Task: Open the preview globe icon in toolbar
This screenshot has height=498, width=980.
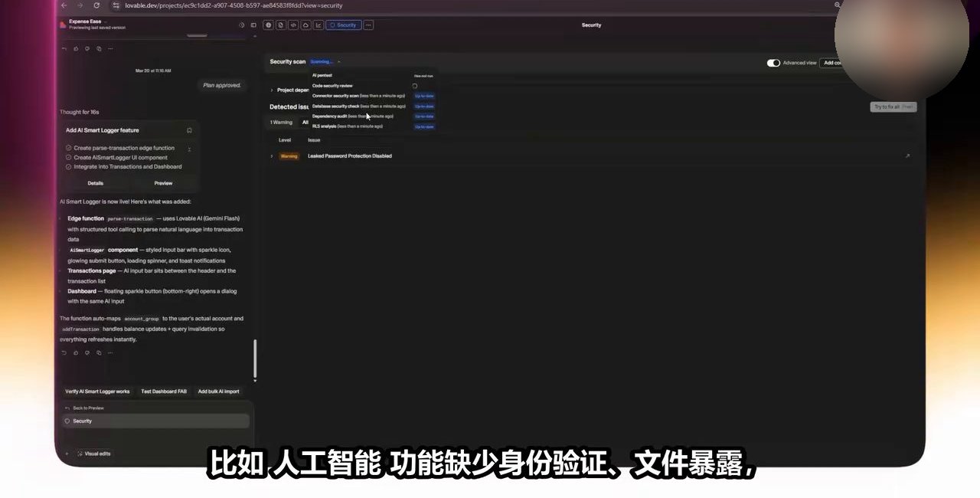Action: coord(268,25)
